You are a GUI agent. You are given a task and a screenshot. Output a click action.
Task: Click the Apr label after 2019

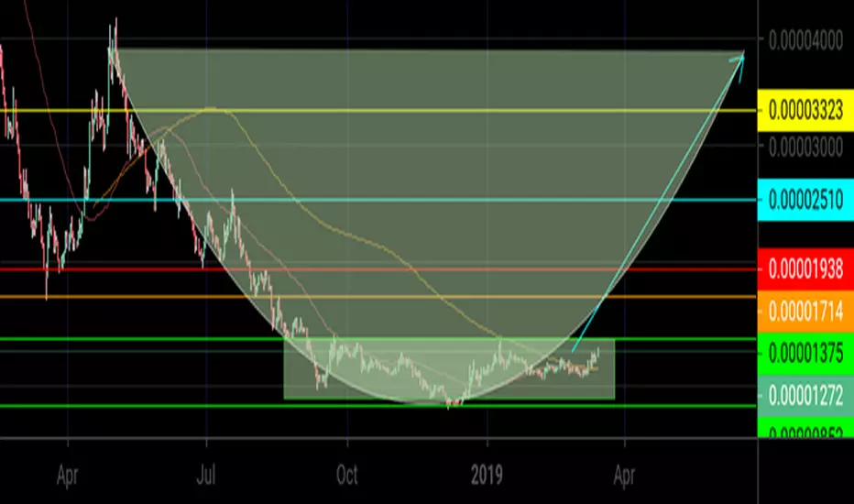pyautogui.click(x=624, y=476)
